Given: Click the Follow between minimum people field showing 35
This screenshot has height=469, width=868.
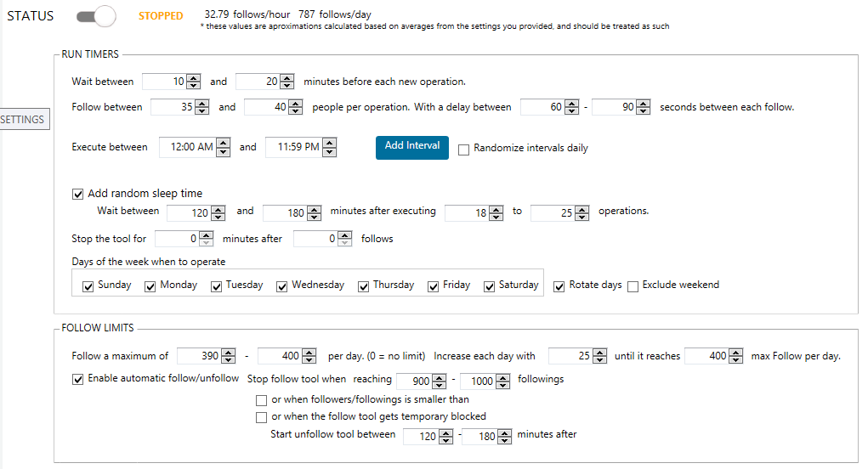Looking at the screenshot, I should [173, 107].
